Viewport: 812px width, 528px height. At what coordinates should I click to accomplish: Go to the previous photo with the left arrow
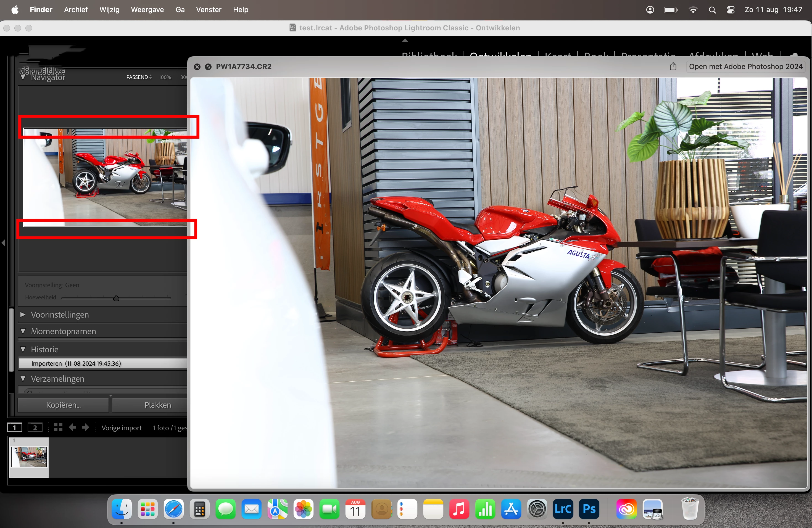click(x=72, y=427)
